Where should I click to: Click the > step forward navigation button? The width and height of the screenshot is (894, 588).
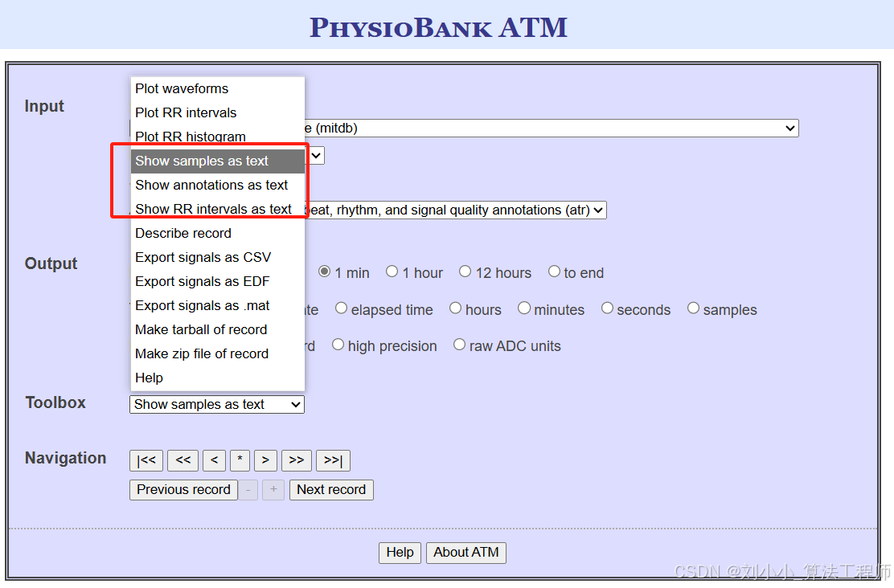265,460
